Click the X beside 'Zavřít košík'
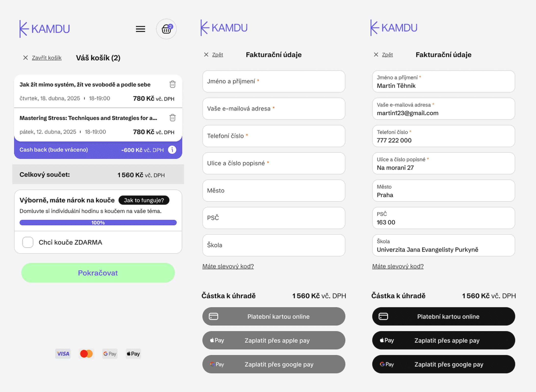 (25, 58)
